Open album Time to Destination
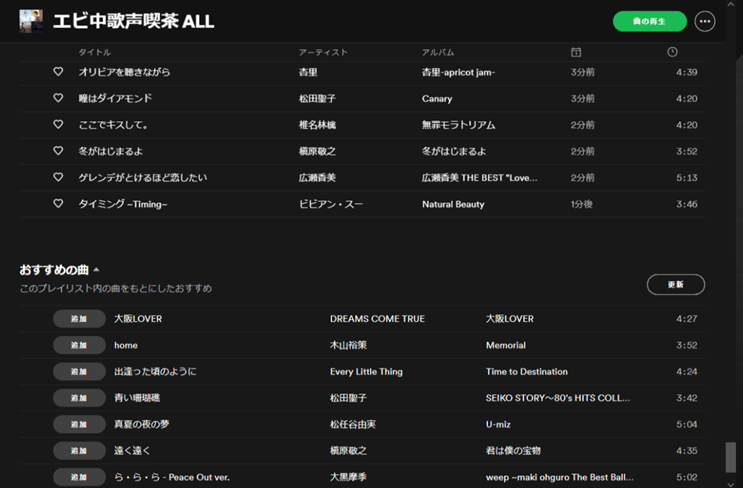Viewport: 743px width, 488px height. click(x=526, y=371)
